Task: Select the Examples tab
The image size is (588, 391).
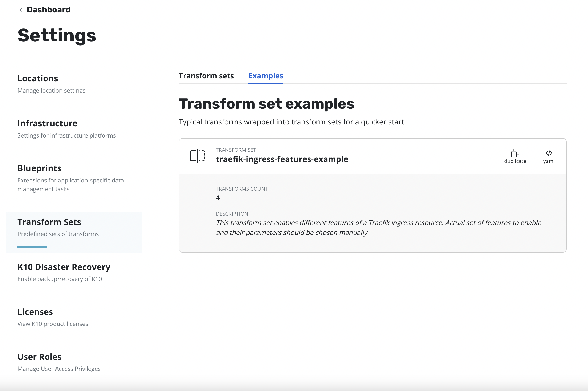Action: pos(266,76)
